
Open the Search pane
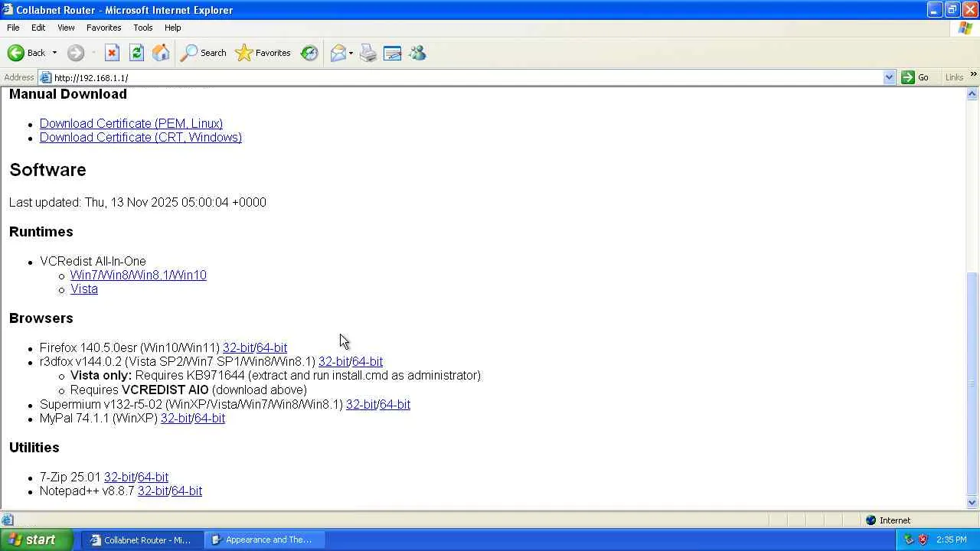point(204,53)
